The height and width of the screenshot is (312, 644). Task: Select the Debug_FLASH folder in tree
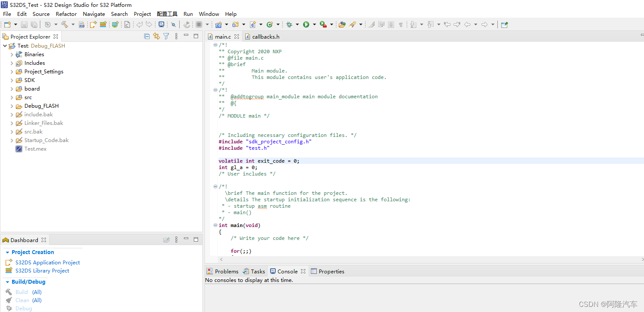coord(42,106)
